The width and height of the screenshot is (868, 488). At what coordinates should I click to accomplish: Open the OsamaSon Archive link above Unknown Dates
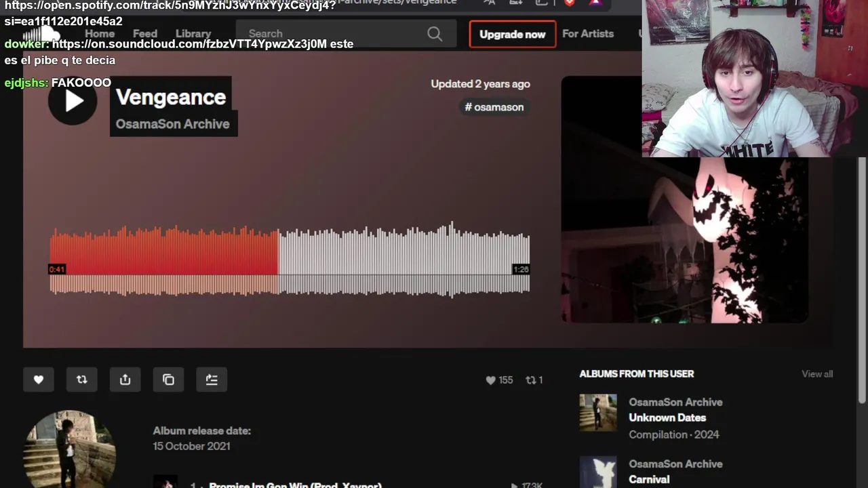675,402
